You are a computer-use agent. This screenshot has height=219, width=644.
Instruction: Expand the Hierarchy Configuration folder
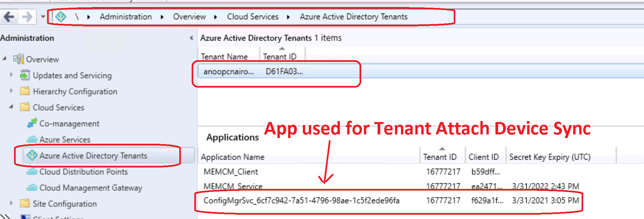(11, 91)
